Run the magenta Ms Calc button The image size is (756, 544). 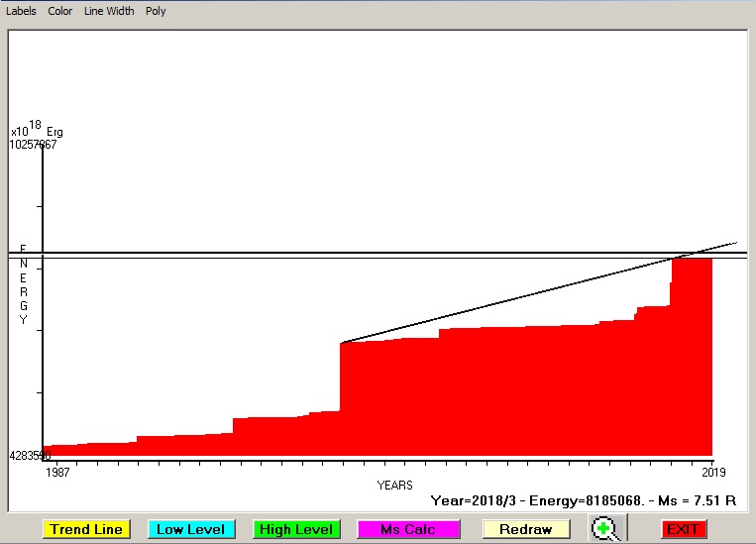(408, 529)
